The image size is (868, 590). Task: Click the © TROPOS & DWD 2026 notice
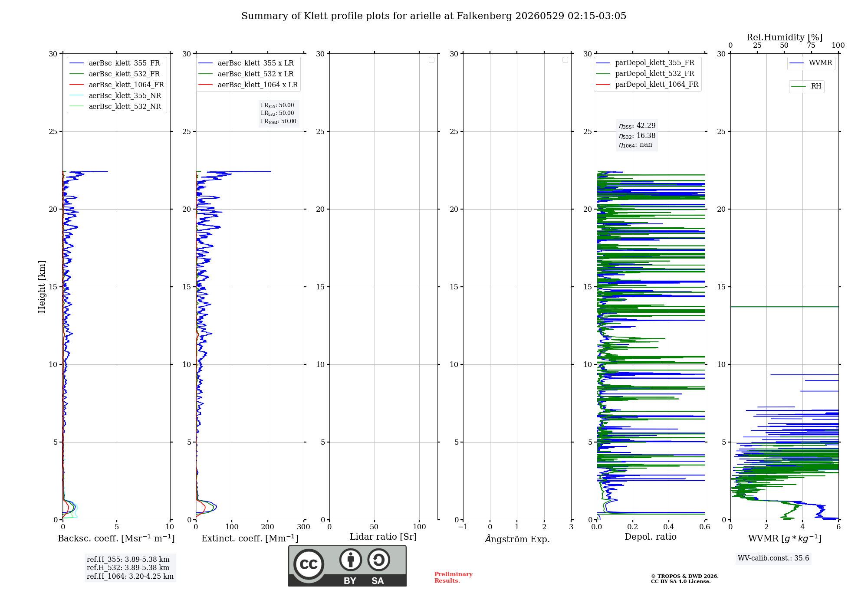pos(685,576)
